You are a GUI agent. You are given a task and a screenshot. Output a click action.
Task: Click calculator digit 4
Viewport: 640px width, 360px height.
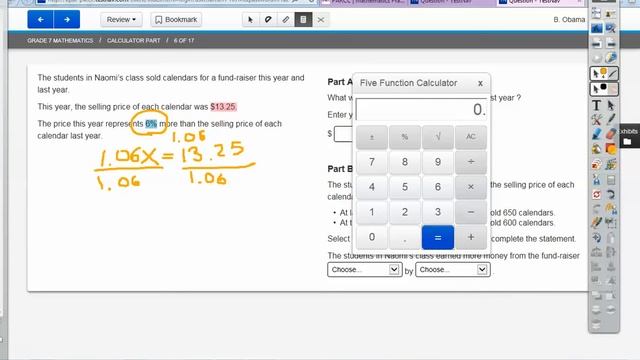(371, 187)
